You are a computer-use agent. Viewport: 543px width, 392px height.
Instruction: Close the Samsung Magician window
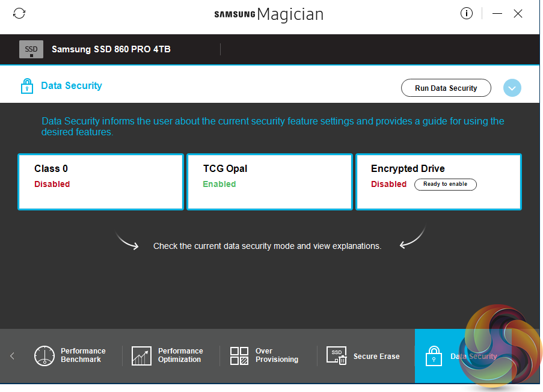pyautogui.click(x=518, y=13)
